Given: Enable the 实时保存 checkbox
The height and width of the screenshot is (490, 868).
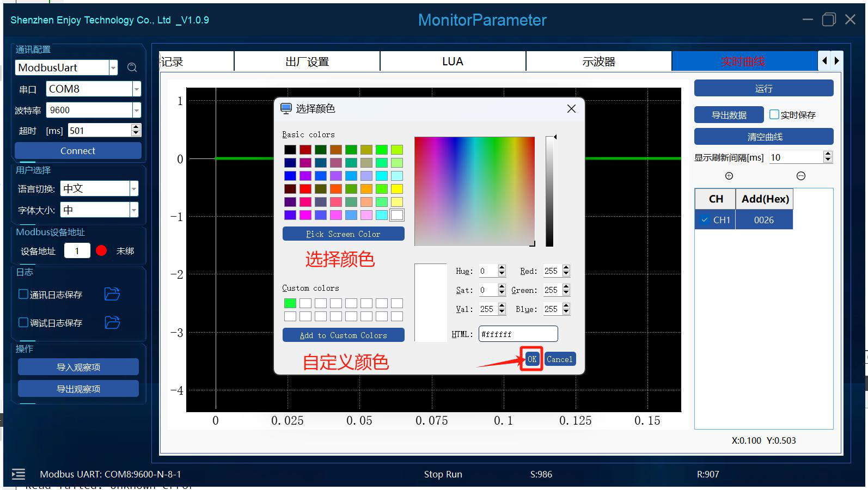Looking at the screenshot, I should pyautogui.click(x=774, y=114).
